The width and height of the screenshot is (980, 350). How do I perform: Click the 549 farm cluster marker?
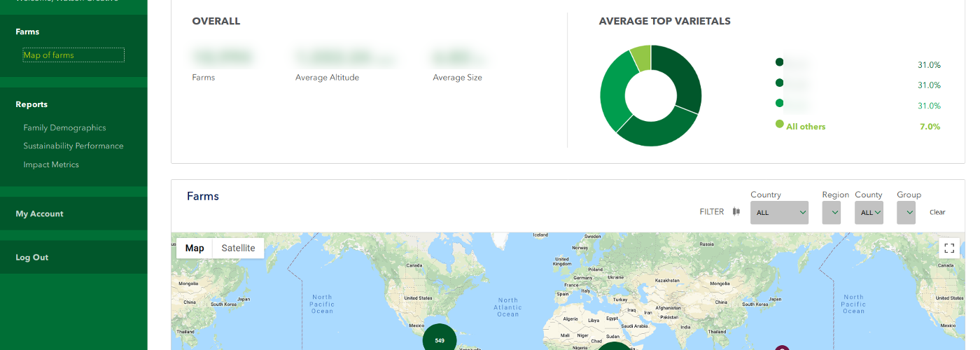point(440,340)
